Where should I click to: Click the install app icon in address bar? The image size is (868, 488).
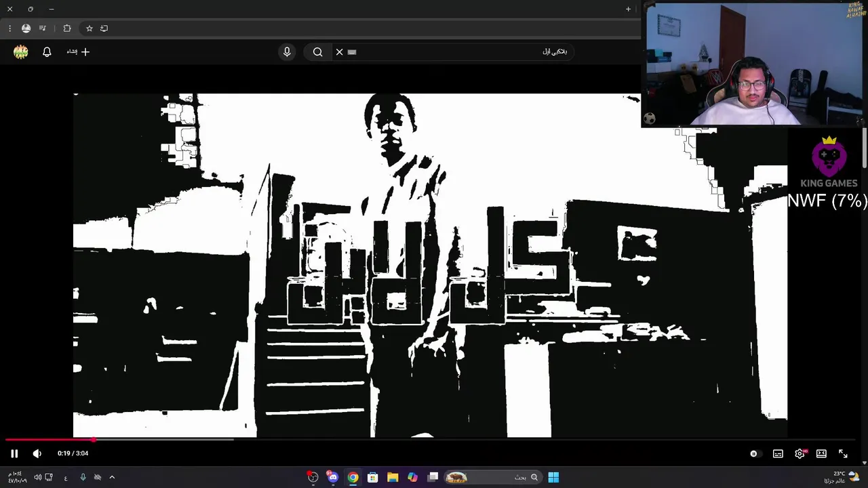pyautogui.click(x=104, y=28)
